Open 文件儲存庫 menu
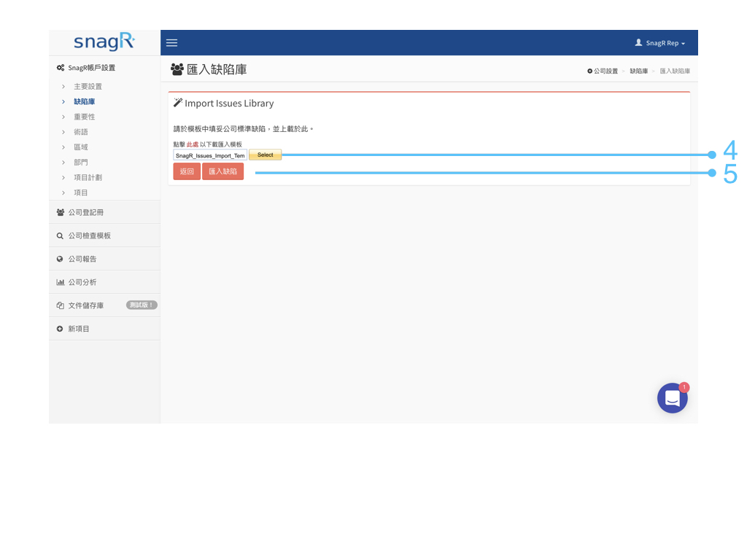 pos(104,306)
